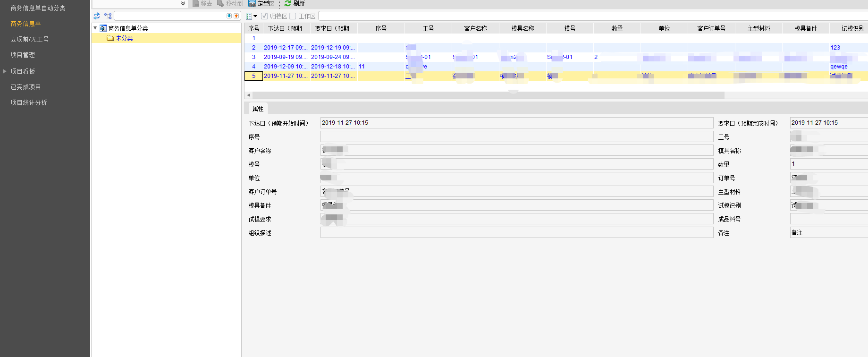Click the 移动到 move-to icon

220,4
